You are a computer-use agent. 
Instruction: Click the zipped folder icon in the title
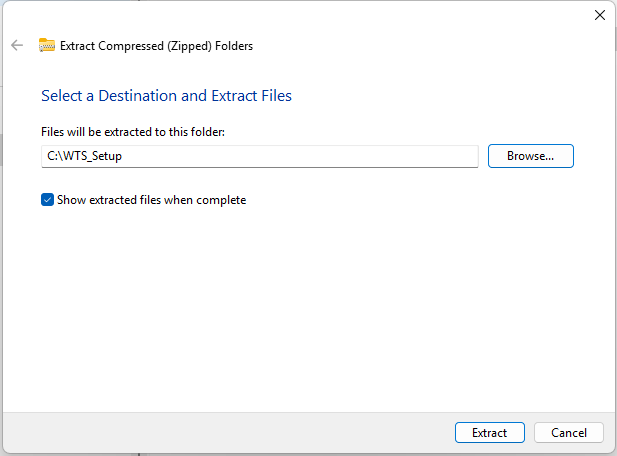[47, 45]
